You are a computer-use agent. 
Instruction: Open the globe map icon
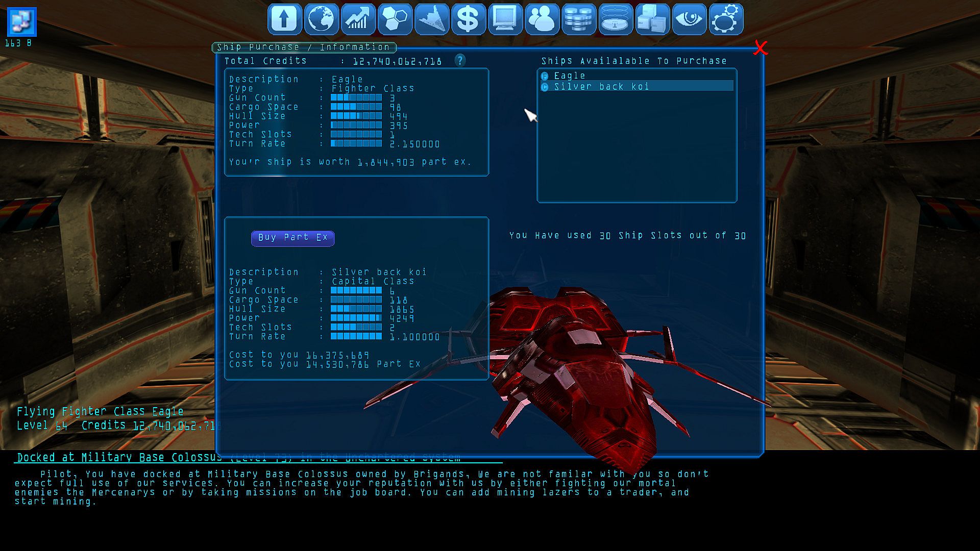point(321,19)
